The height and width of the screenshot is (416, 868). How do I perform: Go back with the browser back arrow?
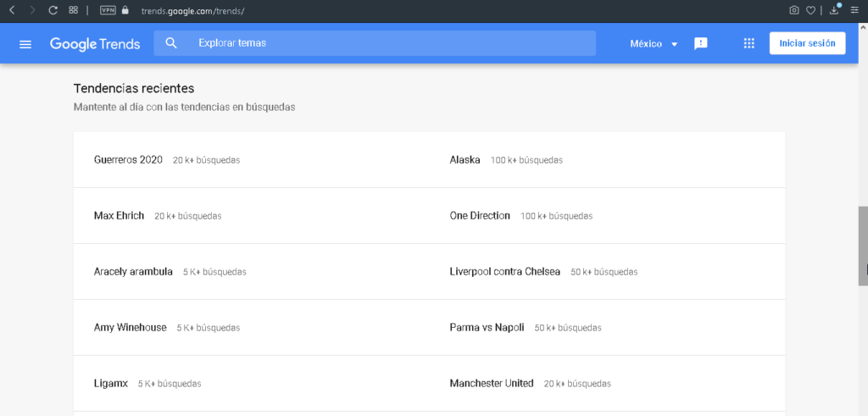click(x=12, y=10)
